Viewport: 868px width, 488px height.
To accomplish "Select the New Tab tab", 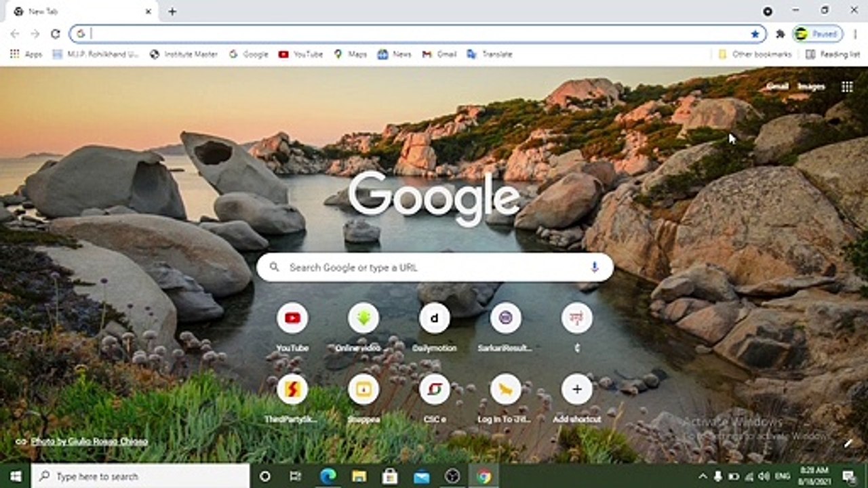I will click(x=81, y=12).
